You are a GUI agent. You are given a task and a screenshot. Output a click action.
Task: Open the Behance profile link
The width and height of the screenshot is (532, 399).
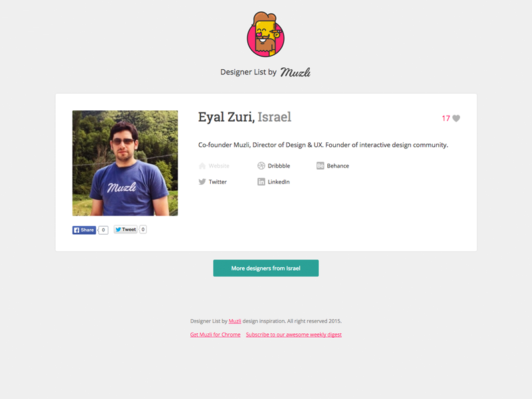coord(338,166)
